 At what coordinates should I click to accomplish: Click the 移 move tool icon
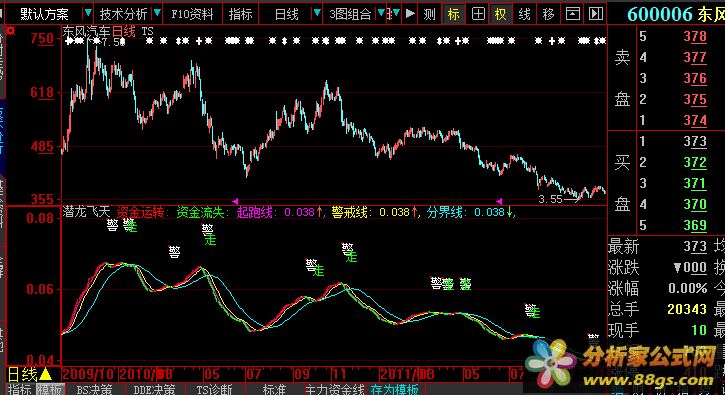(x=548, y=14)
